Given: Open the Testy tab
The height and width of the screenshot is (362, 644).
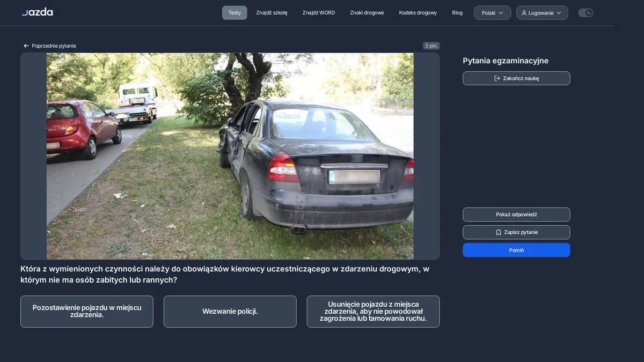Looking at the screenshot, I should [235, 13].
